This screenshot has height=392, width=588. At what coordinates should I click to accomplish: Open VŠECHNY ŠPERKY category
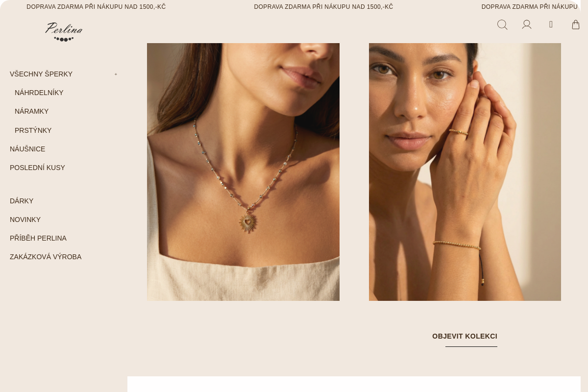[x=41, y=74]
